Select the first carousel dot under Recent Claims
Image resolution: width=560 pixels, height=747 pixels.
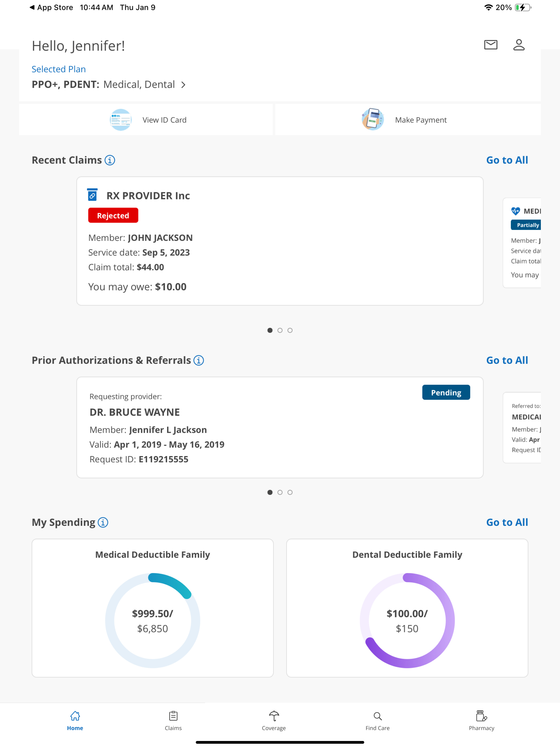point(270,330)
